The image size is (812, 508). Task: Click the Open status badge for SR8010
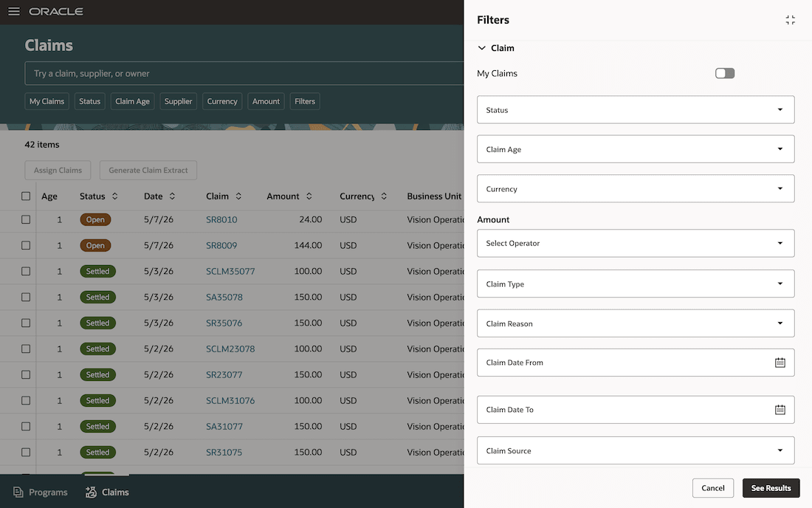click(x=95, y=219)
